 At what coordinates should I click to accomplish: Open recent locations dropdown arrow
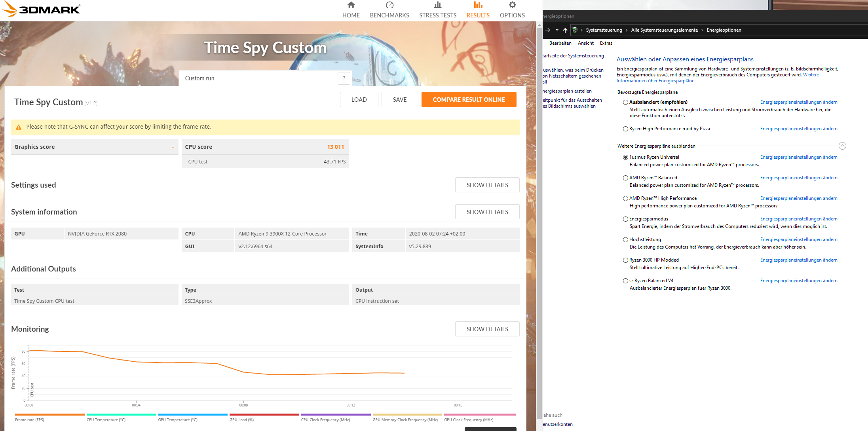[557, 30]
